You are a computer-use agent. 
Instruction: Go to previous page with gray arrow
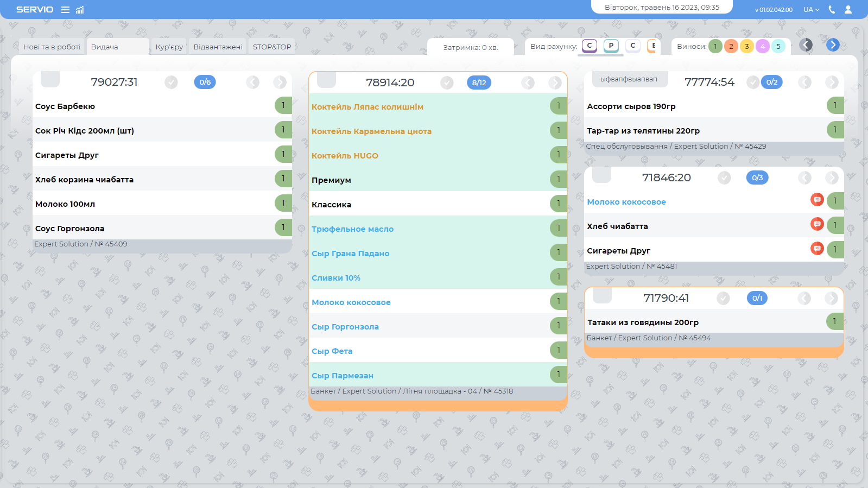(x=806, y=45)
